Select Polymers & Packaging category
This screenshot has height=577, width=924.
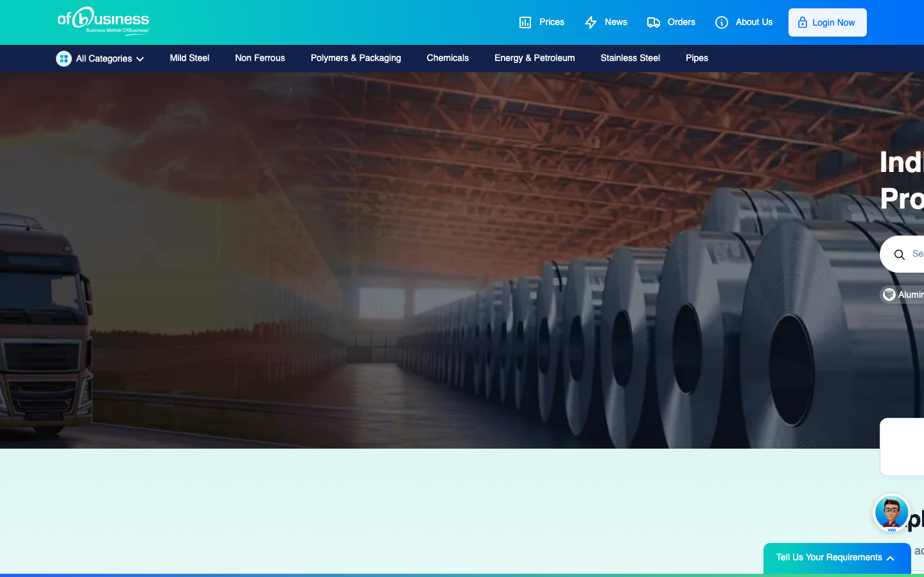tap(356, 58)
